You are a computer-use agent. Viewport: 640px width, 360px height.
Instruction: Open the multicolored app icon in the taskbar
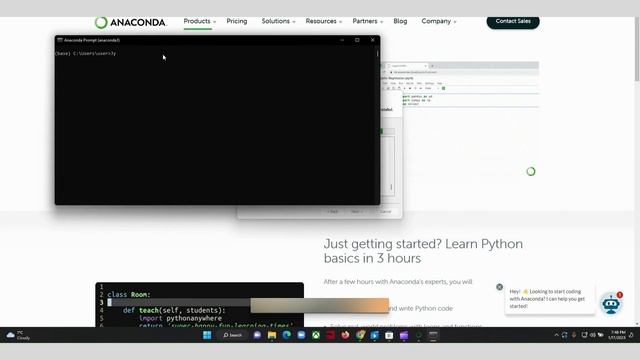360,335
